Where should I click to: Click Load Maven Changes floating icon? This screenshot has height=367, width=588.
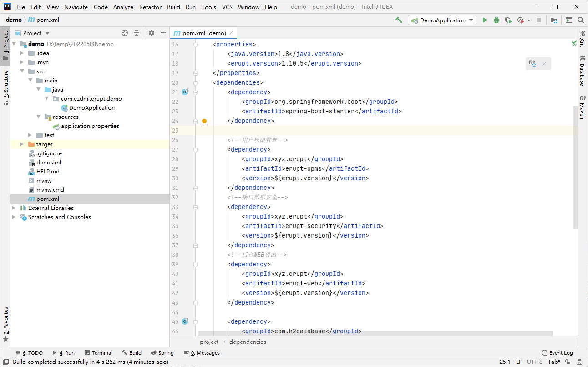click(532, 64)
